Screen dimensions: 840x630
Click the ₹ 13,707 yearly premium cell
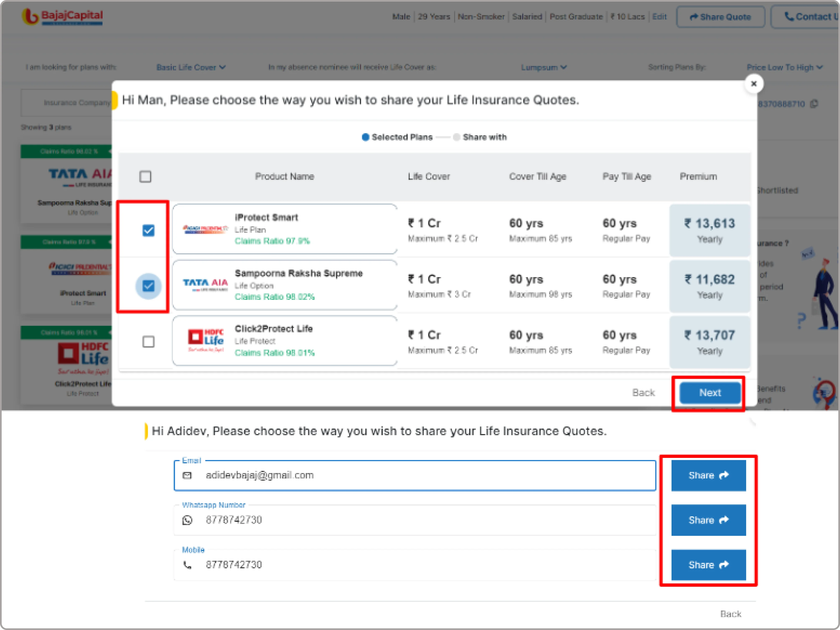click(709, 342)
